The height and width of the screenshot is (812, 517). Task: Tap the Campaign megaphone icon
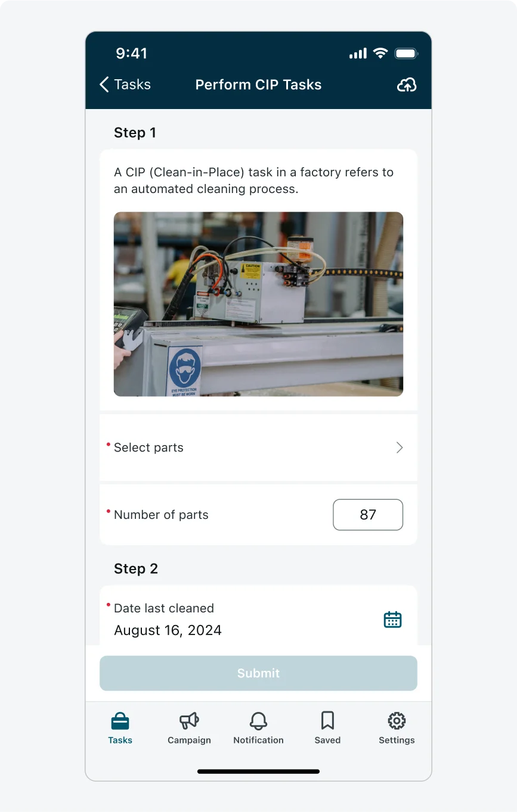tap(189, 721)
